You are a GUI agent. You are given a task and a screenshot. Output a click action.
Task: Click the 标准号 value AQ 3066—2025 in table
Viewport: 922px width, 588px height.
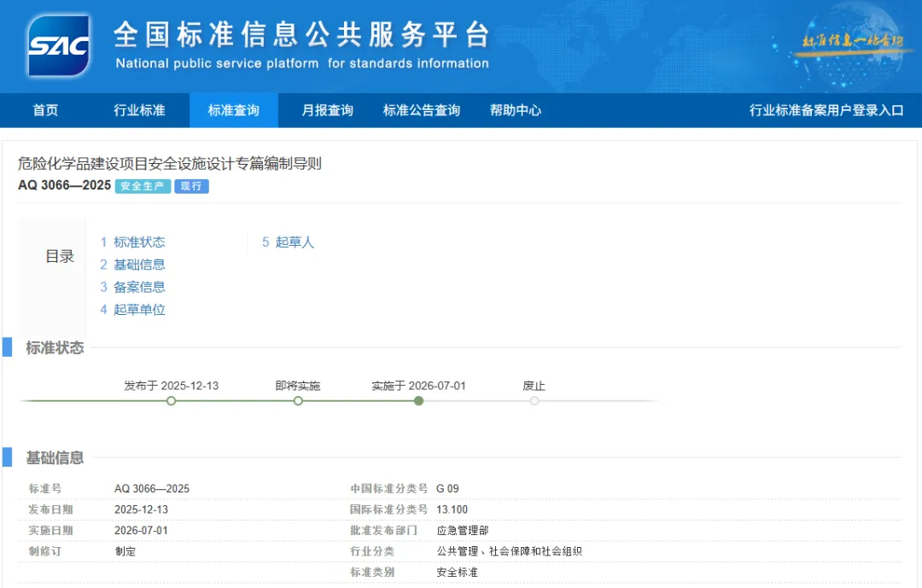[152, 489]
